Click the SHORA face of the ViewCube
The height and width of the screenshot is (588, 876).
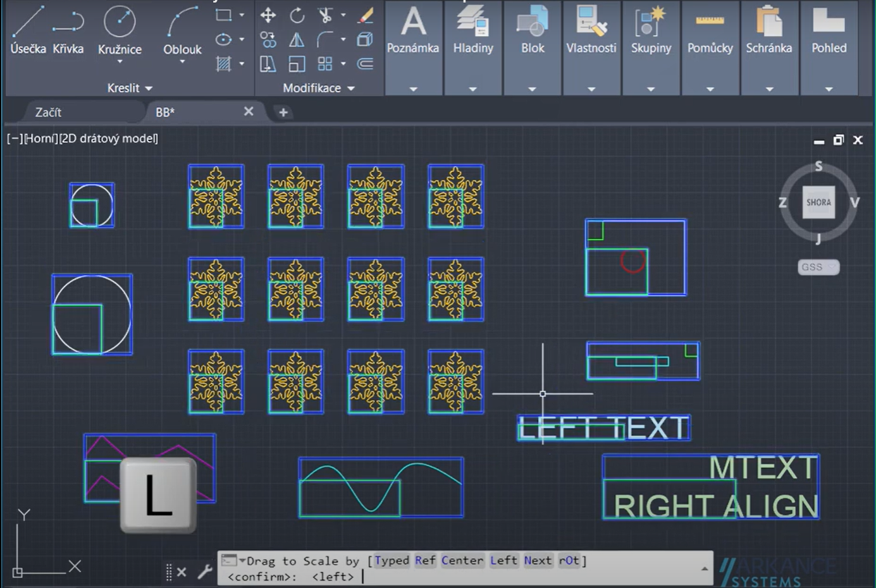[x=818, y=202]
